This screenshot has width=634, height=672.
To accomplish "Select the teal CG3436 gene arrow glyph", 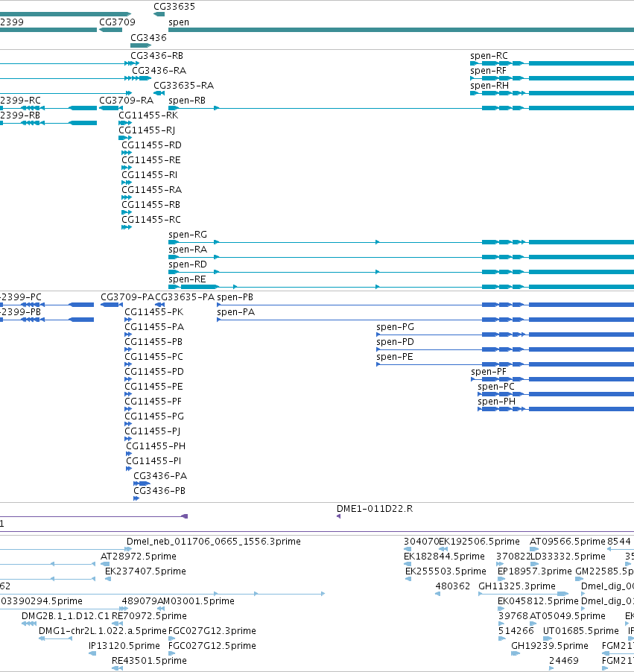I will pyautogui.click(x=141, y=45).
